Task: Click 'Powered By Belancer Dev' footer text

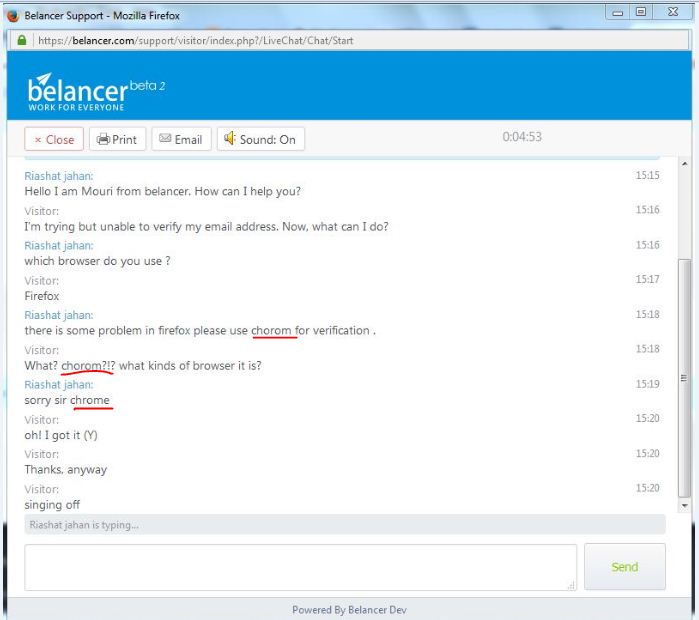Action: pyautogui.click(x=350, y=610)
